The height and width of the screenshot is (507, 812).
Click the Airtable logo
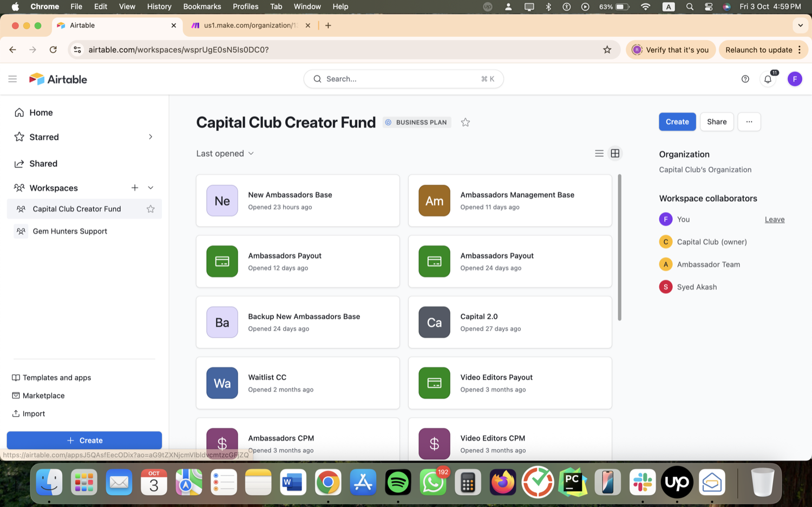(58, 79)
